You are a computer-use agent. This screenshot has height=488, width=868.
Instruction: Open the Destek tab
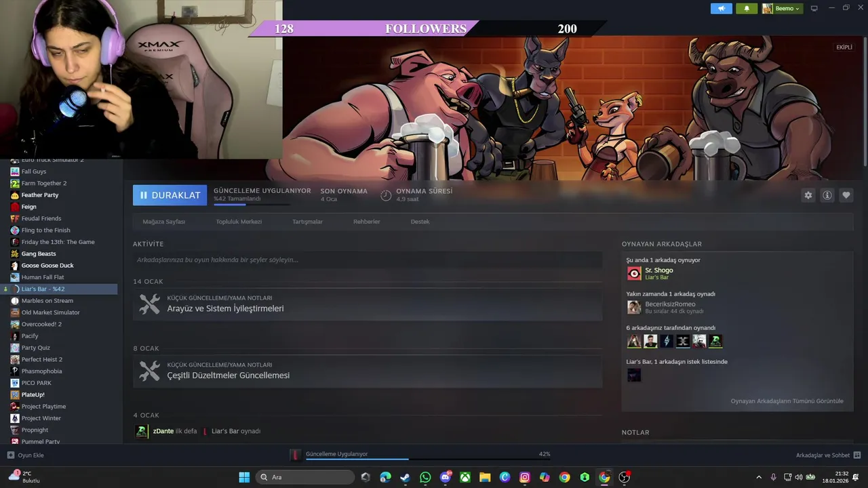click(x=420, y=222)
